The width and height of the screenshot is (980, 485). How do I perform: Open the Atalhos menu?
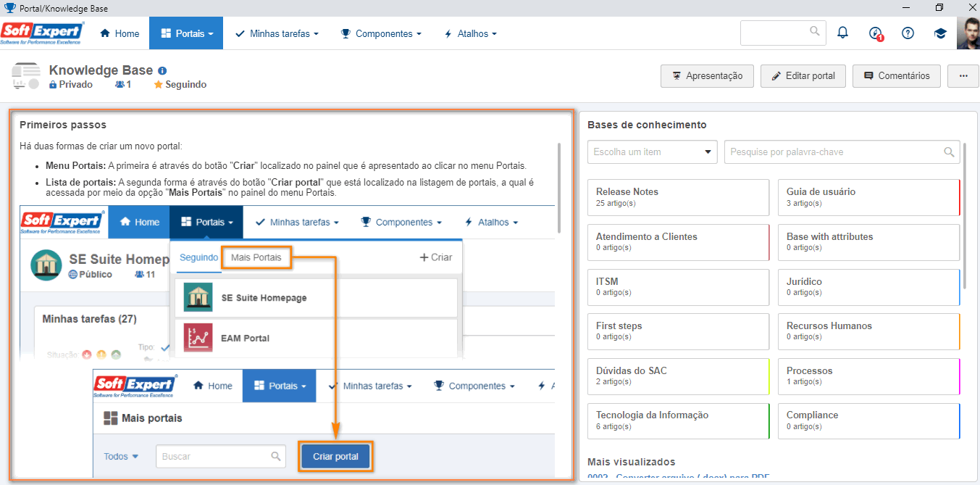pos(471,33)
